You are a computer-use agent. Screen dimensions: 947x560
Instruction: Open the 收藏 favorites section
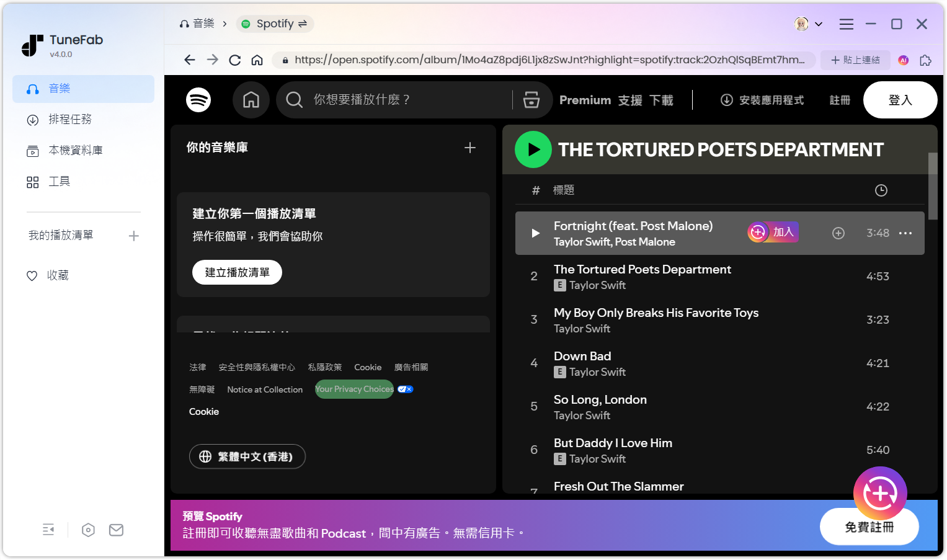point(56,275)
